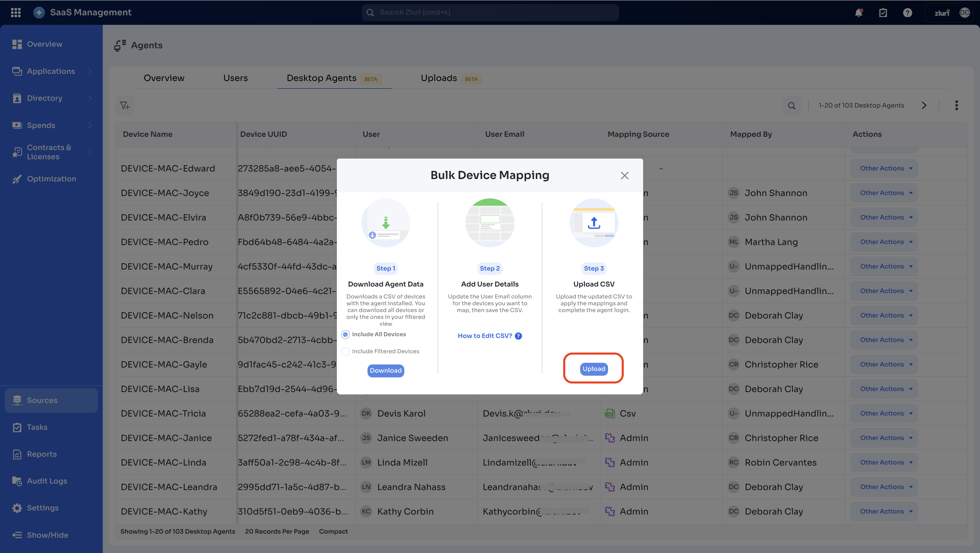Click the table search magnifier icon

tap(792, 105)
